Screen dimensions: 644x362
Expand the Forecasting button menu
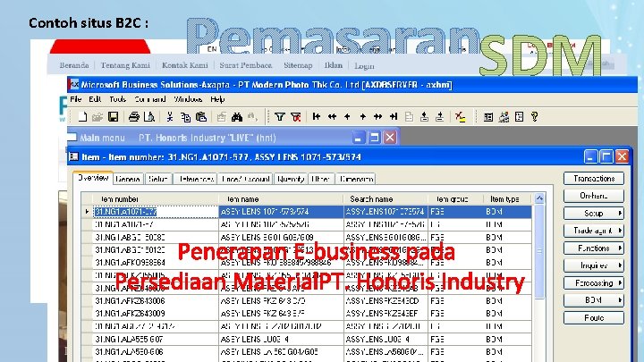(x=594, y=282)
